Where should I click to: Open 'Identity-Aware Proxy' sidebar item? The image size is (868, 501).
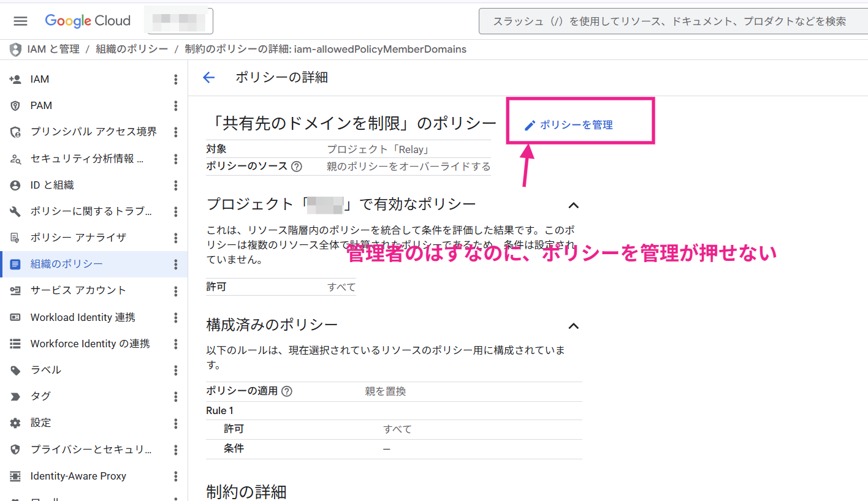click(94, 476)
